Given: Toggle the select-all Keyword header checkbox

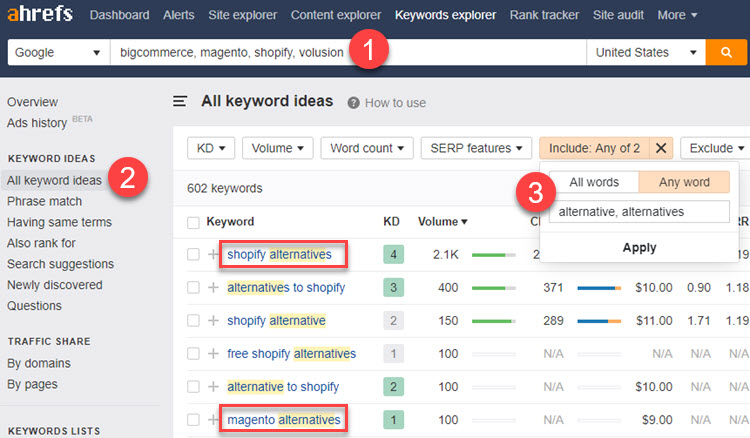Looking at the screenshot, I should (194, 222).
